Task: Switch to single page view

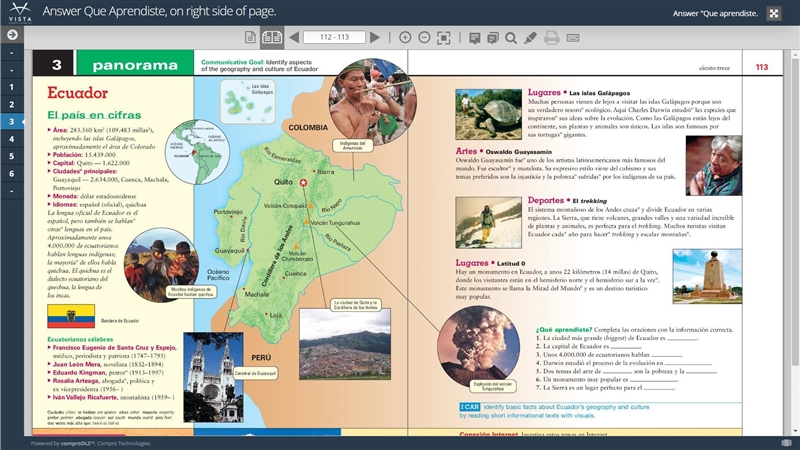Action: point(250,37)
